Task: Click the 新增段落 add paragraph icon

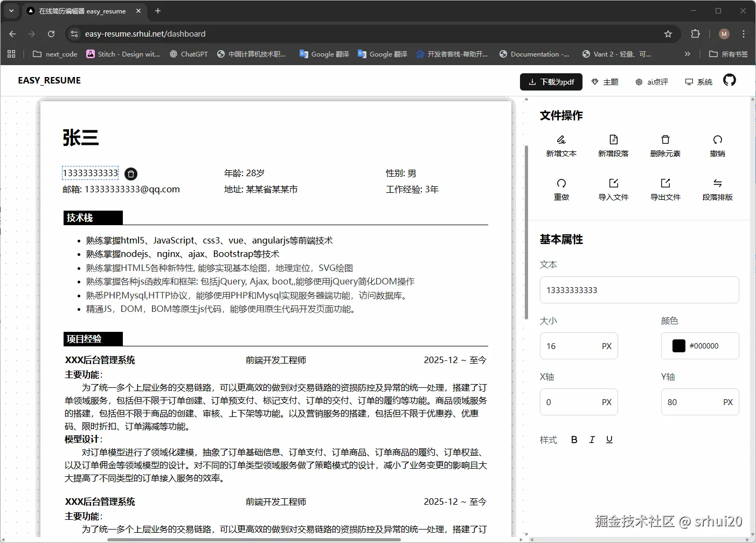Action: [x=613, y=140]
